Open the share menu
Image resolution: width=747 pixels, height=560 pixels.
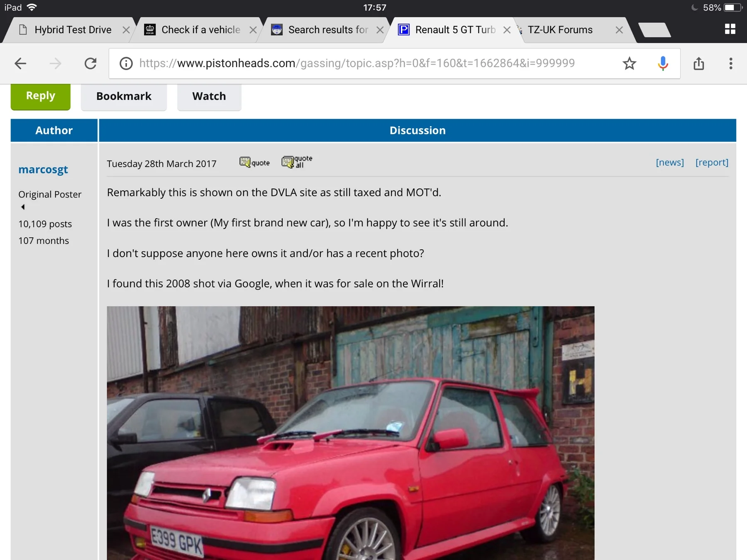point(699,63)
